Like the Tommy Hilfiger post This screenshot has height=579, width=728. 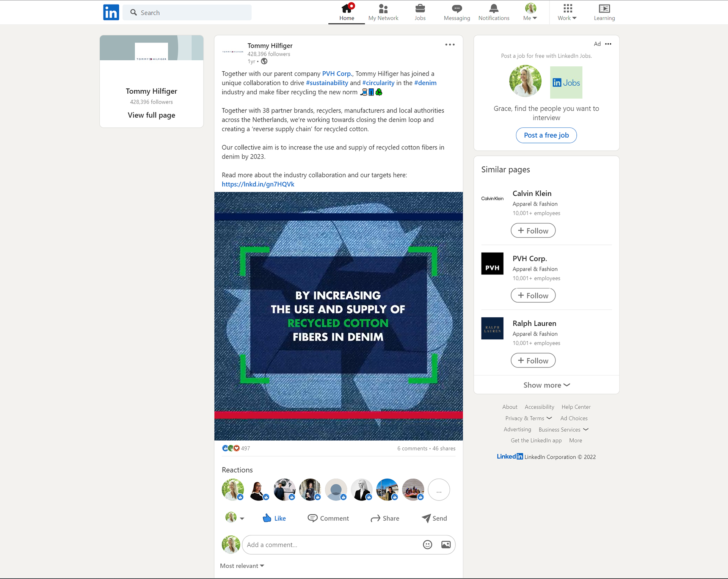[274, 518]
